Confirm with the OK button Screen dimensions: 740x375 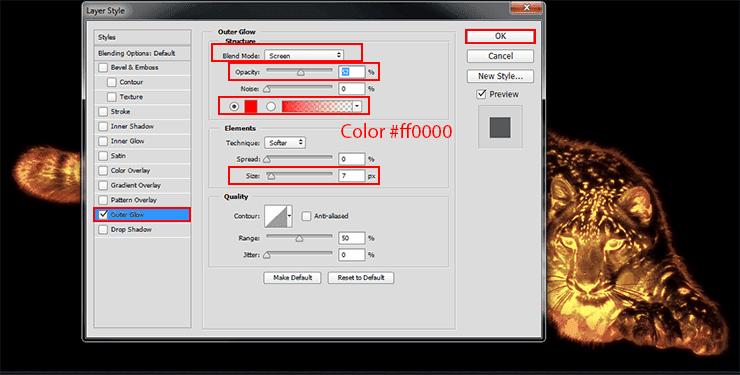coord(500,36)
